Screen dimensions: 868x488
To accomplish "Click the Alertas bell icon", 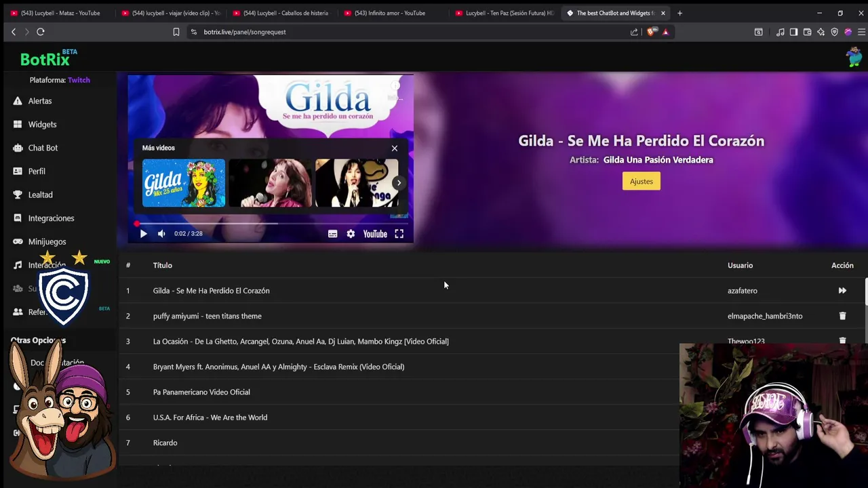I will point(18,101).
